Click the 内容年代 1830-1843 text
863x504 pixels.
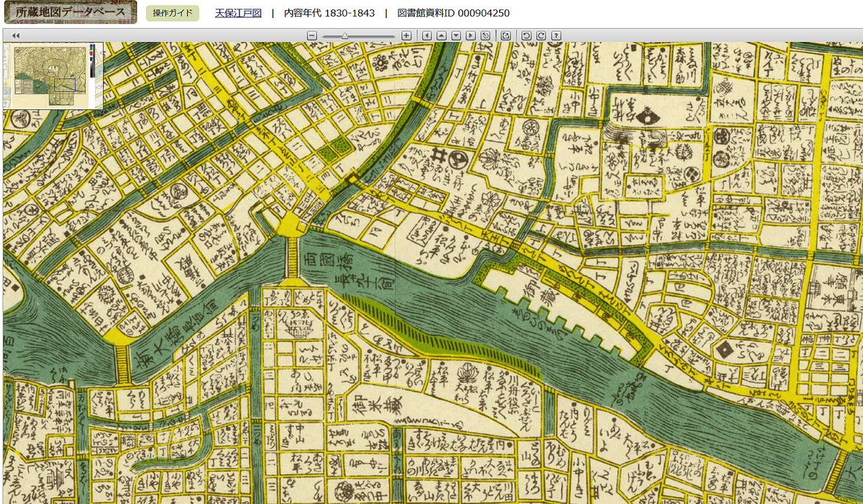click(x=329, y=13)
